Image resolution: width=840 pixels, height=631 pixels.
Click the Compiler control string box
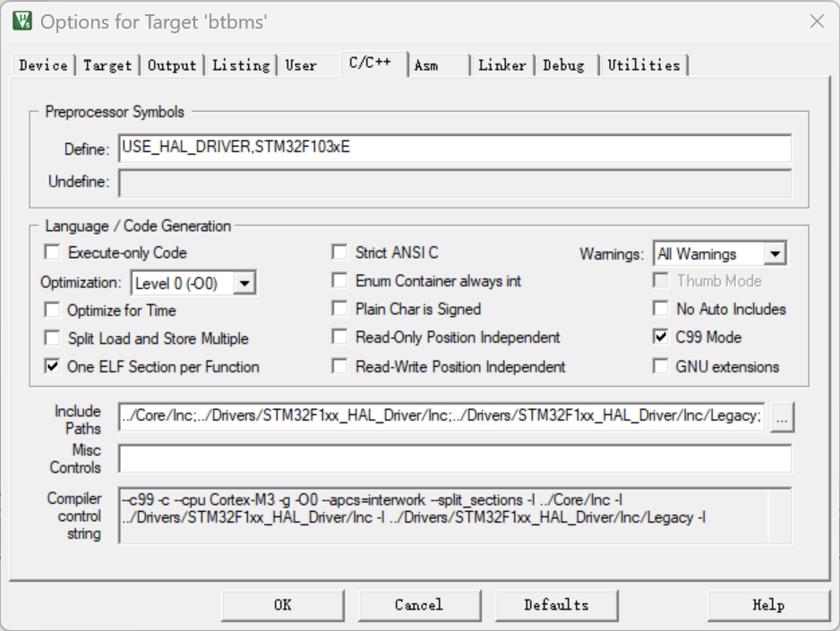click(455, 516)
